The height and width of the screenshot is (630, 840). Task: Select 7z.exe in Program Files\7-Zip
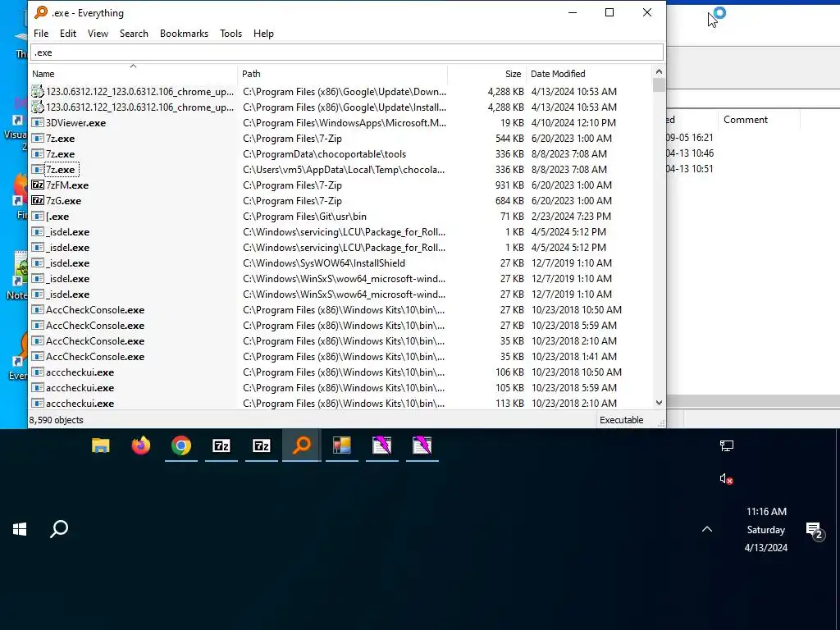pos(60,138)
